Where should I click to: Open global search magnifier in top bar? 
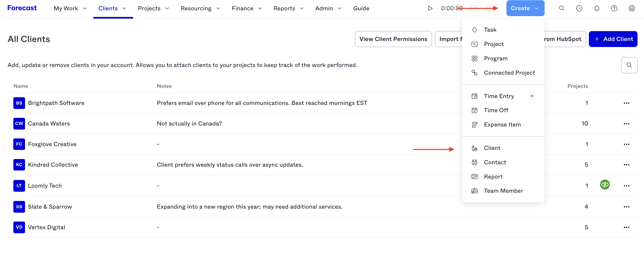pos(562,8)
